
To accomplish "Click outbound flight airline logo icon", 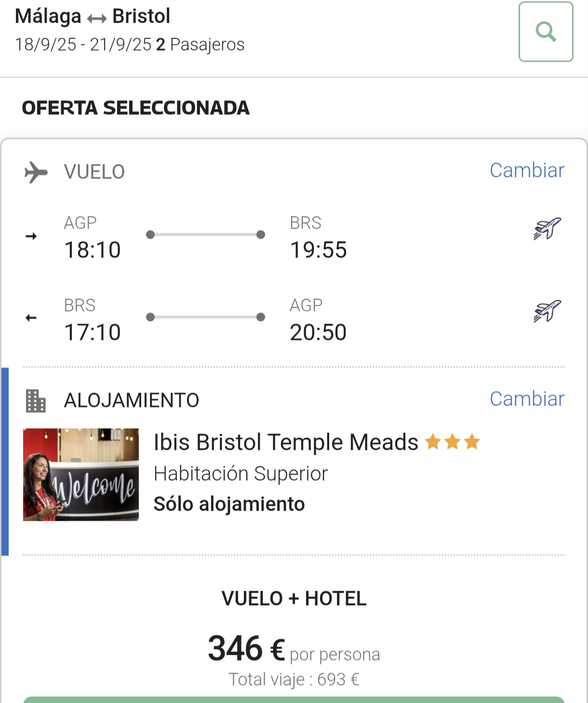I will (548, 229).
